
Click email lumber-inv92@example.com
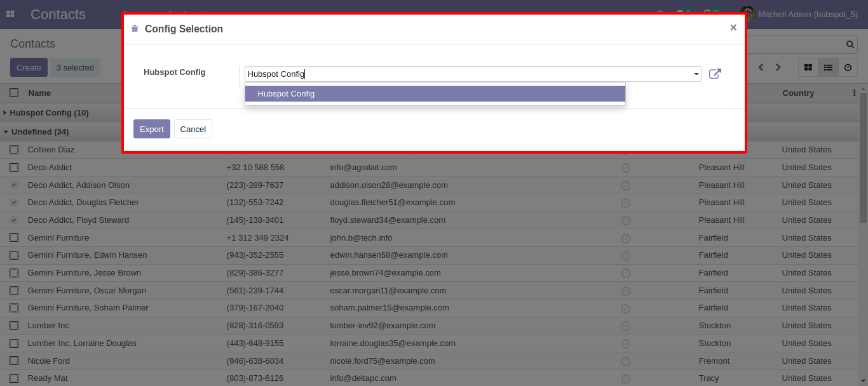[x=383, y=325]
